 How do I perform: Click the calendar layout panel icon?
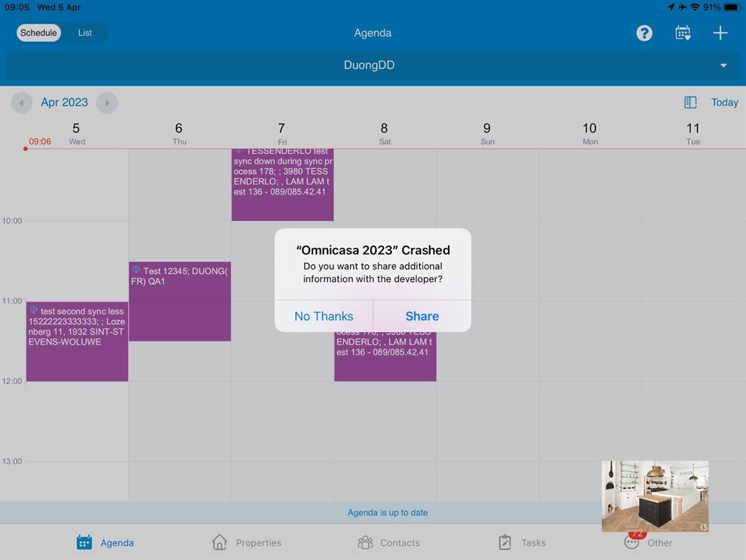690,102
